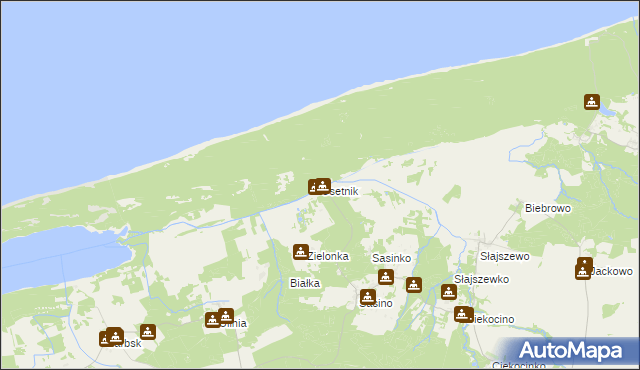Image resolution: width=640 pixels, height=370 pixels.
Task: Select the single marker east of the 'rbsk' label
Action: tap(148, 332)
